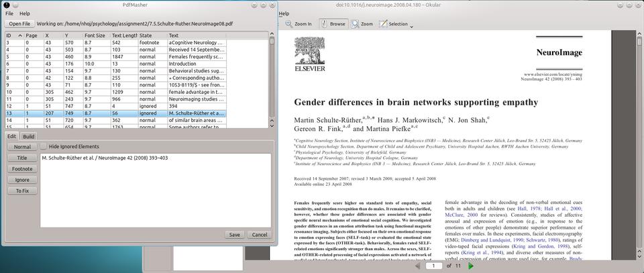644x273 pixels.
Task: Click the Zoom In magnifier icon in Okular
Action: (x=289, y=23)
